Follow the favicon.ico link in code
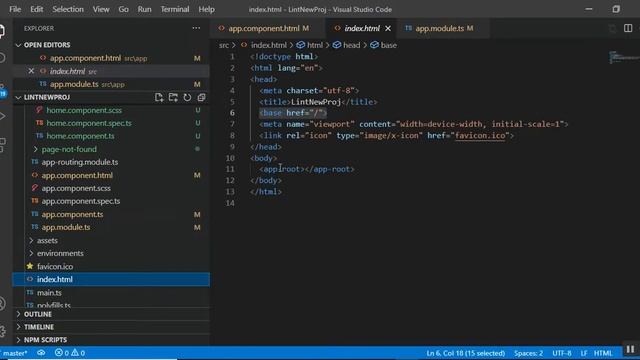The width and height of the screenshot is (640, 360). (480, 136)
